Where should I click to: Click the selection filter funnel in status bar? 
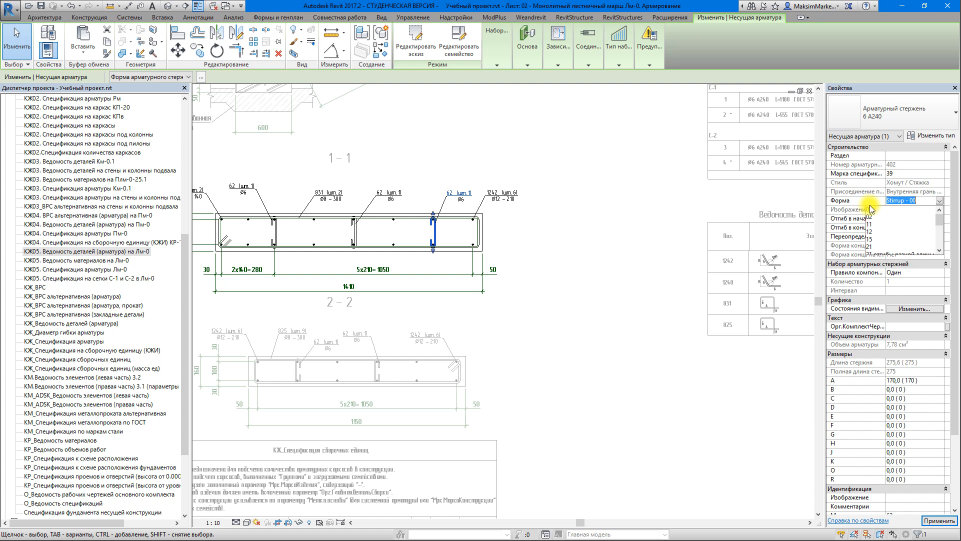coord(917,534)
